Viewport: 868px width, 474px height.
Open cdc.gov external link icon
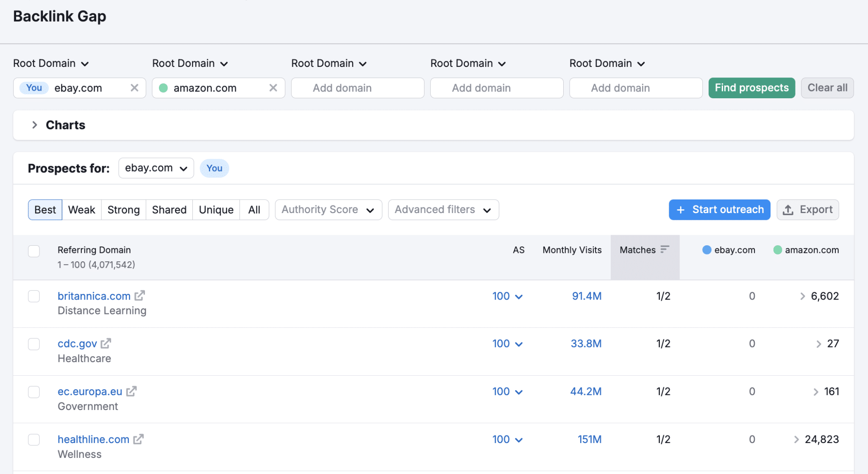(x=106, y=343)
